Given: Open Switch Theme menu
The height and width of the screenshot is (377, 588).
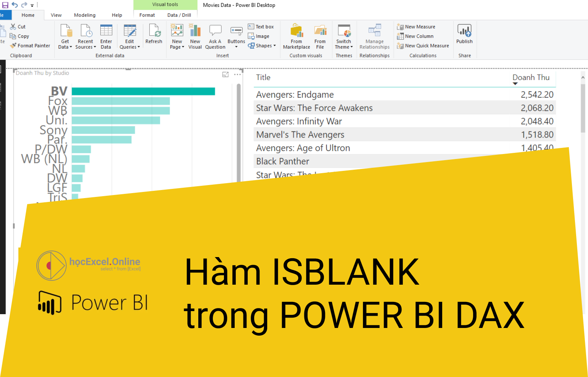Looking at the screenshot, I should point(344,37).
